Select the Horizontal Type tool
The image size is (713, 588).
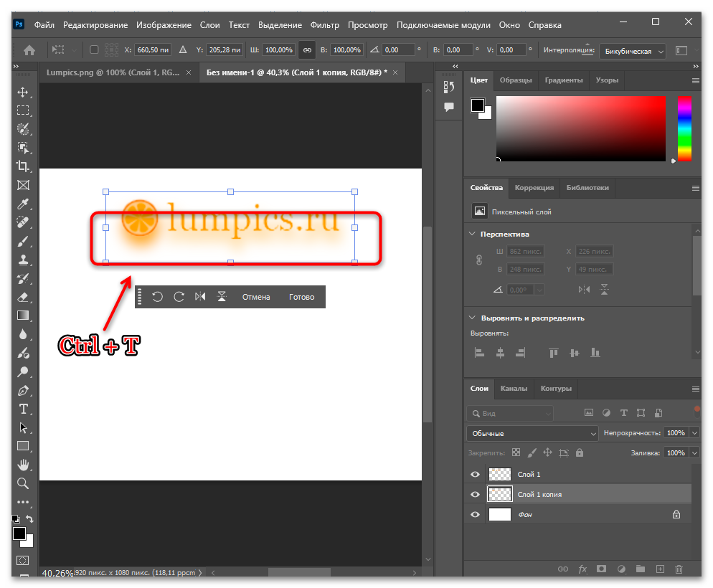click(x=23, y=409)
